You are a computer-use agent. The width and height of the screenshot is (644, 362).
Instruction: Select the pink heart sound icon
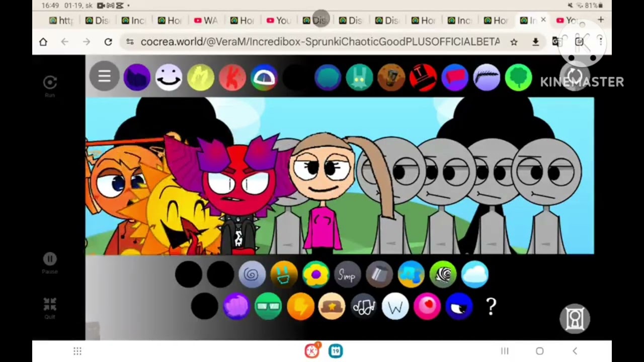click(x=427, y=306)
